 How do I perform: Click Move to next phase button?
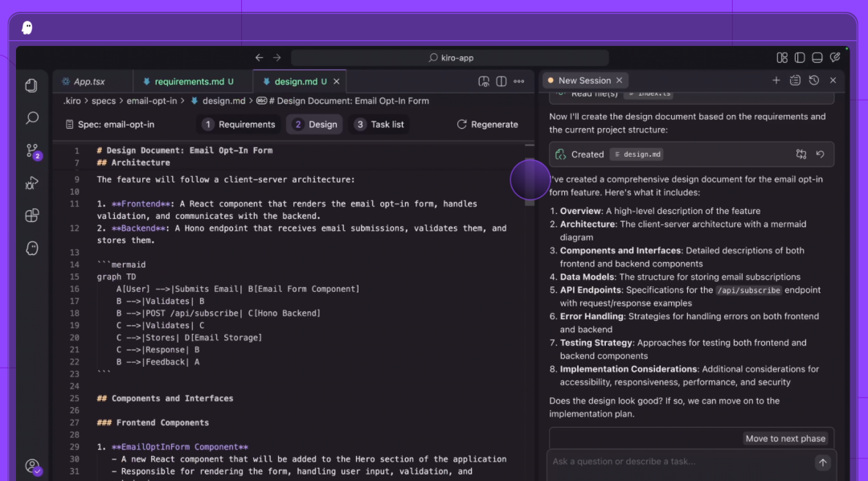(x=785, y=438)
